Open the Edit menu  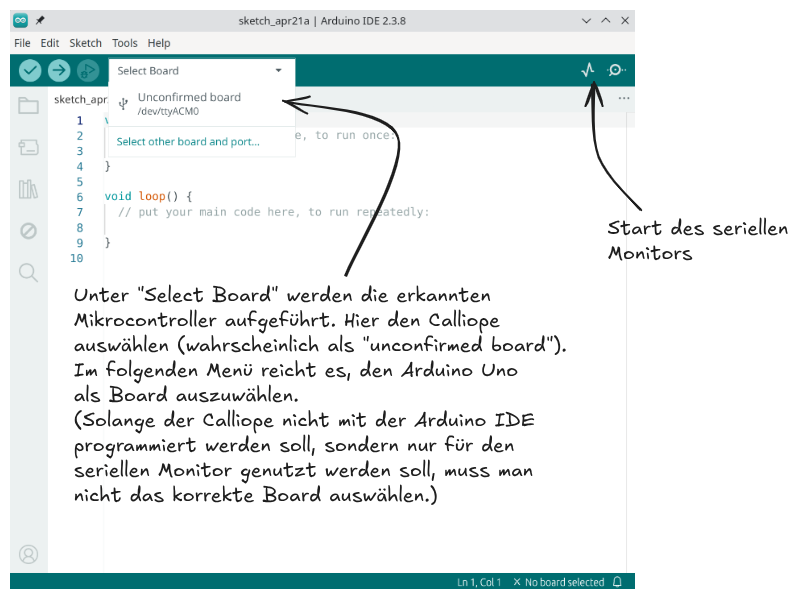(50, 43)
